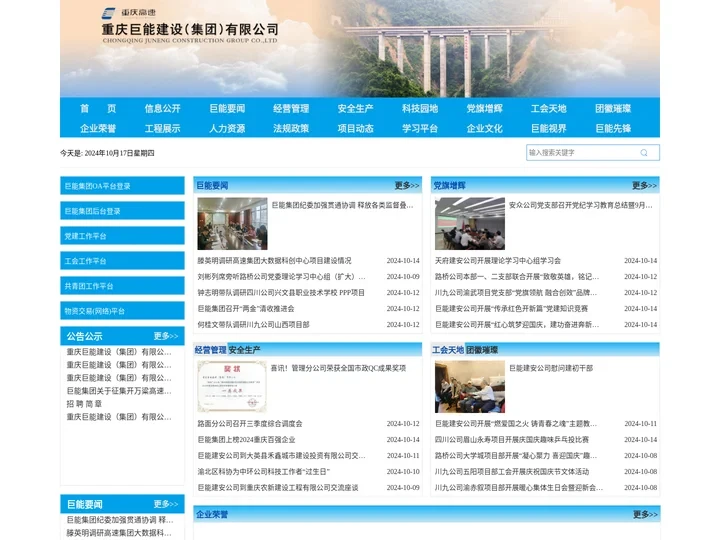Go to 首页 in the navigation bar
The width and height of the screenshot is (720, 540).
pyautogui.click(x=98, y=108)
